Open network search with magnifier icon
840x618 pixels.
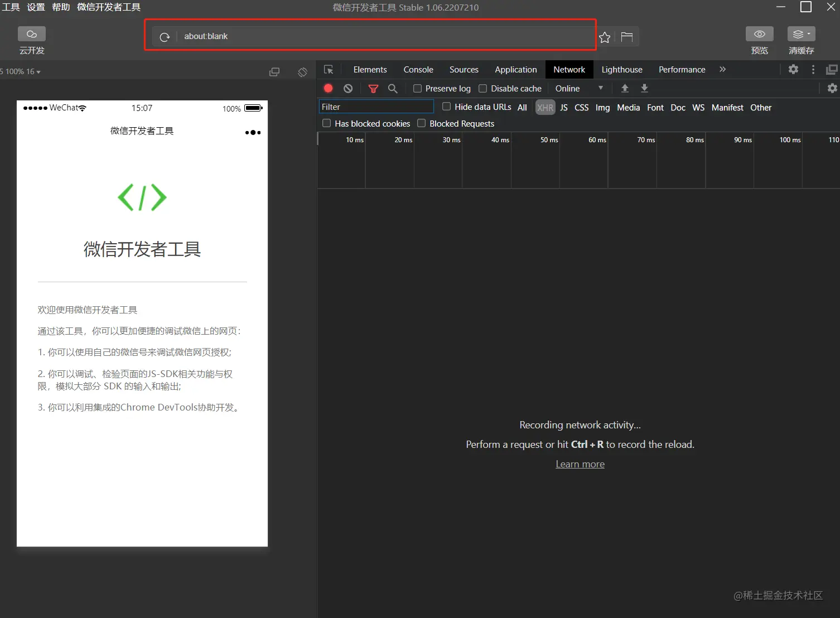(x=393, y=88)
